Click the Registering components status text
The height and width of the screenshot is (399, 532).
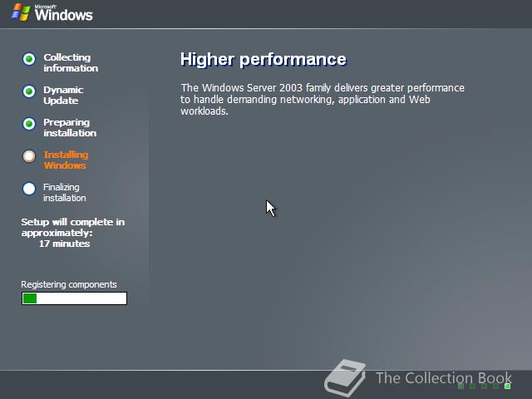69,284
